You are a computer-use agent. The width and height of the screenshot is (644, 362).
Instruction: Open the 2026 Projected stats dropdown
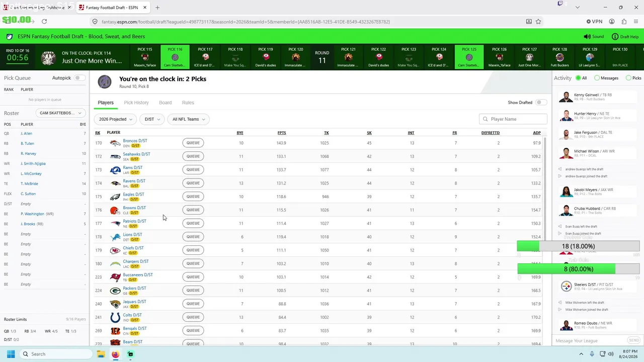(115, 119)
